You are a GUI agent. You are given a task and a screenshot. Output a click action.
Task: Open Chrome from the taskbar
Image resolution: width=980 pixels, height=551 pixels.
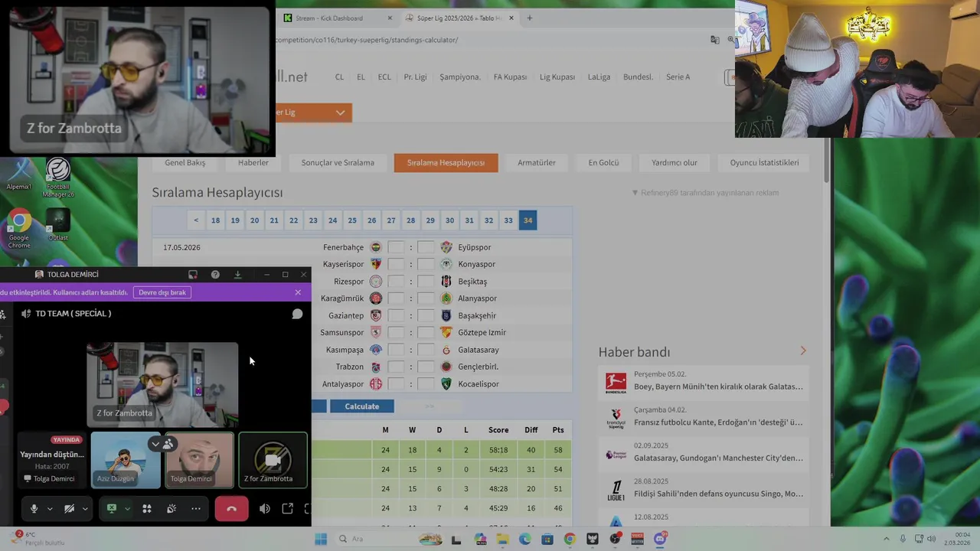pyautogui.click(x=570, y=539)
